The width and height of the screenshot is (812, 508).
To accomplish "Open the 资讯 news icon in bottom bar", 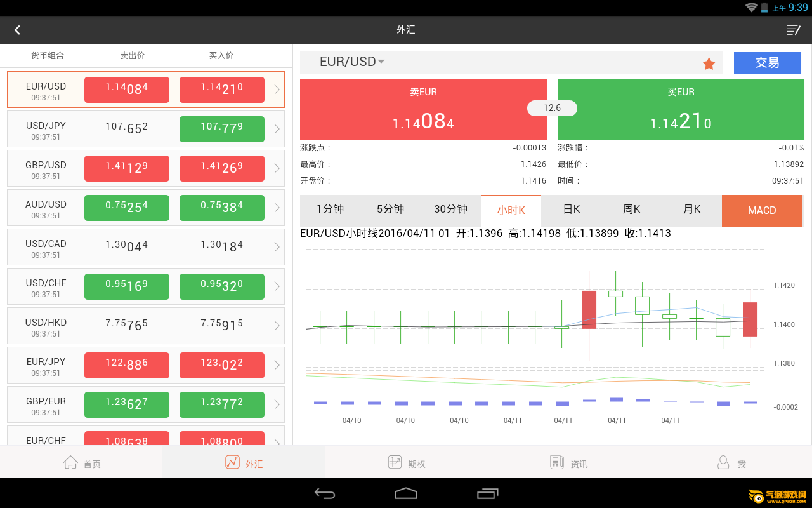I will coord(557,462).
